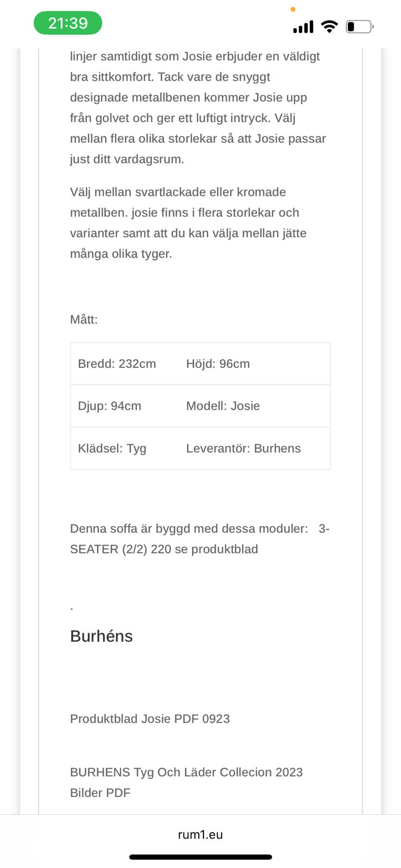Screen dimensions: 401x868
Task: Tap the cellular signal strength icon
Action: [x=303, y=27]
